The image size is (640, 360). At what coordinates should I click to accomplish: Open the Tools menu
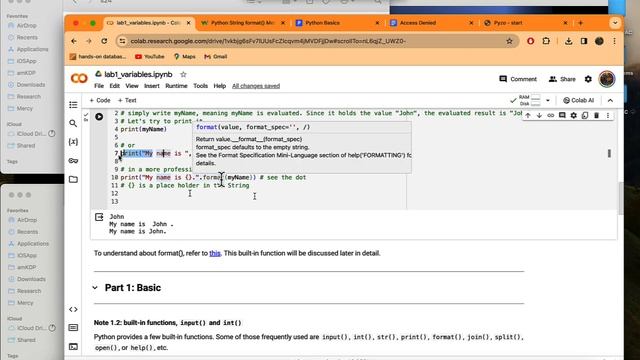click(x=200, y=86)
